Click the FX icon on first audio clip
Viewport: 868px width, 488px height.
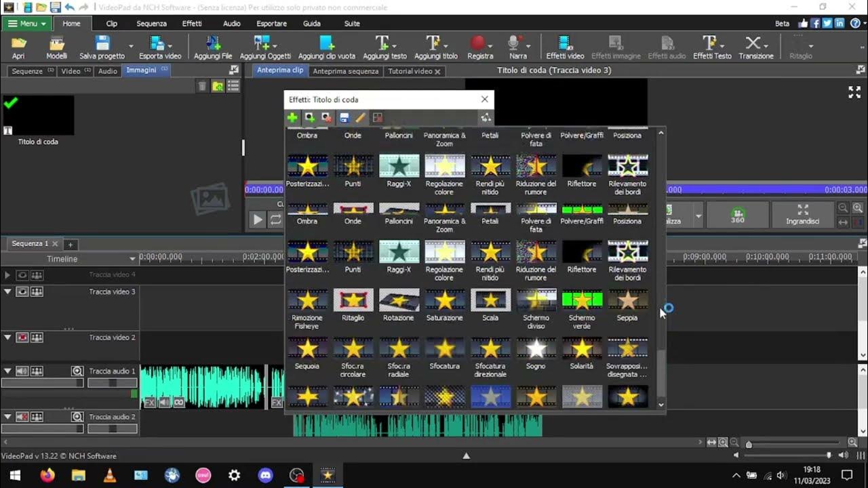click(x=150, y=402)
